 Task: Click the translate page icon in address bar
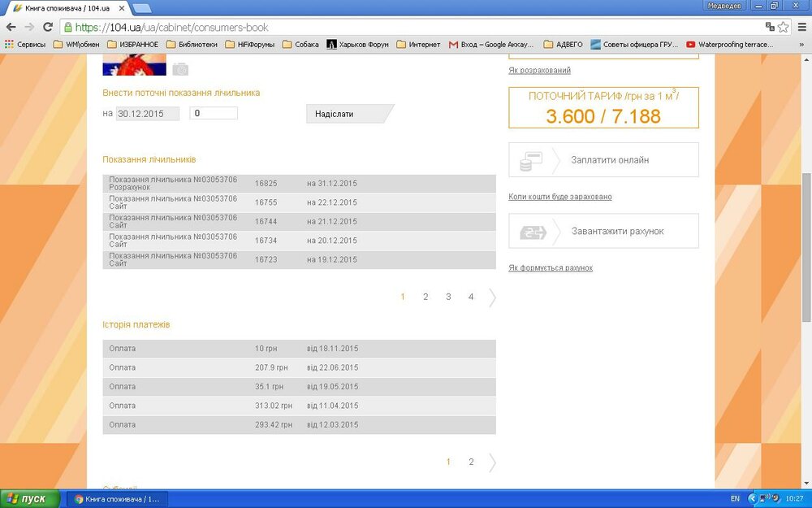tap(769, 27)
